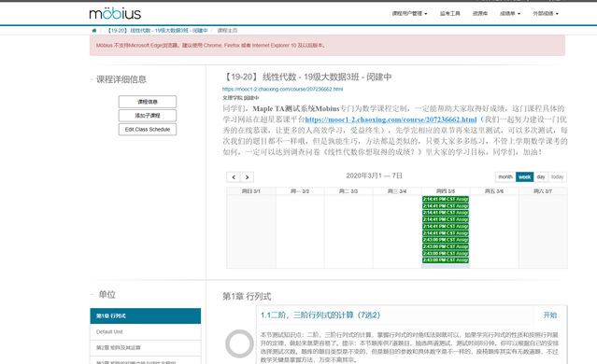
Task: Click the 课程信息 button
Action: pyautogui.click(x=148, y=102)
